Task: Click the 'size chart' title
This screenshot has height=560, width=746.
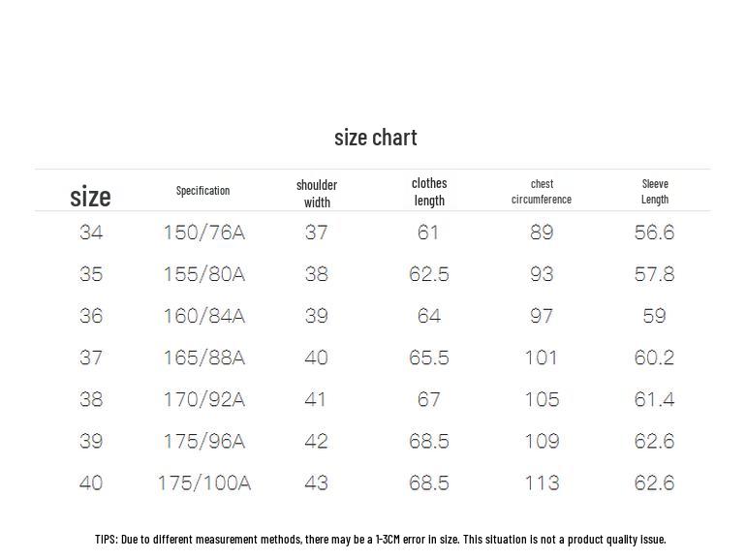Action: click(x=375, y=138)
